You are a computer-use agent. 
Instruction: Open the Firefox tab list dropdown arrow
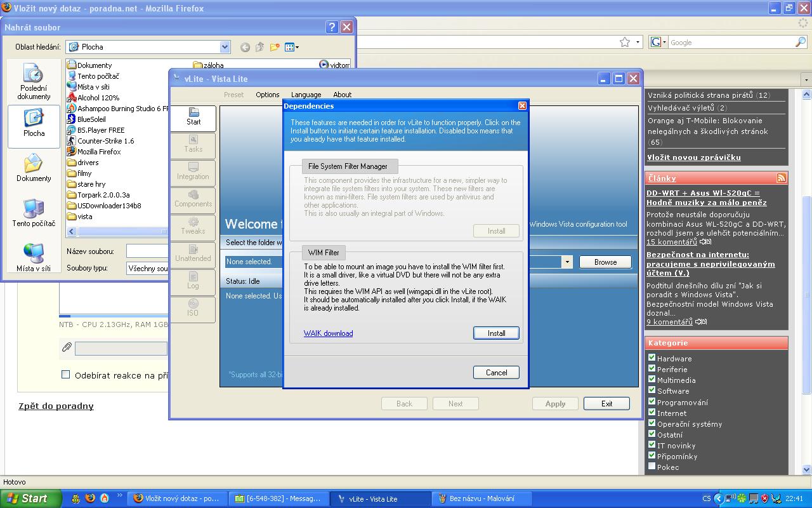(x=806, y=80)
